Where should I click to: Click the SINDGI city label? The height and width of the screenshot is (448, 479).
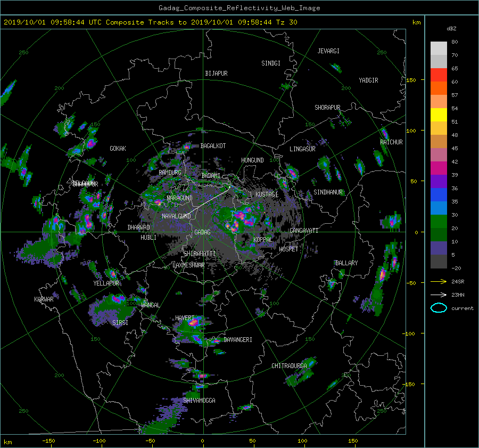[x=271, y=63]
